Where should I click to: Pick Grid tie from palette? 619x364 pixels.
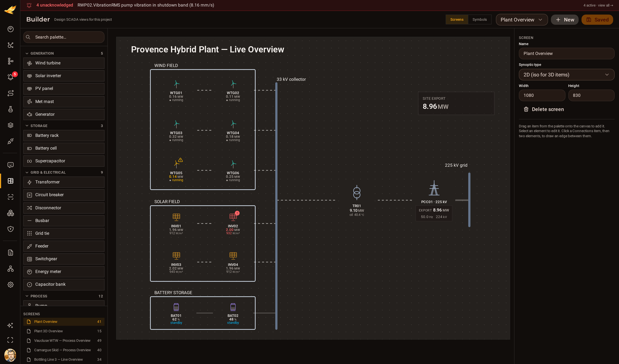[64, 233]
